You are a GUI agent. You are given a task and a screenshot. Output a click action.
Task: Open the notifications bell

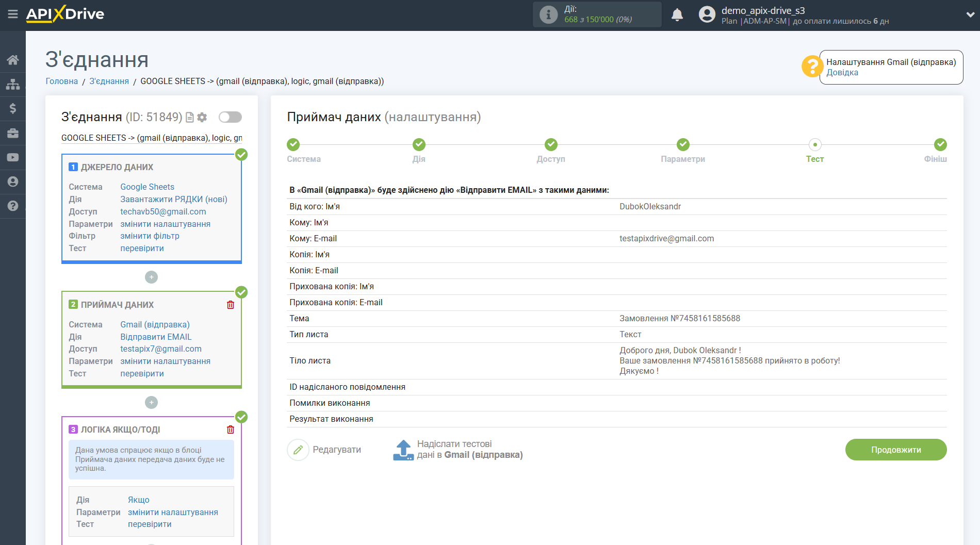click(x=677, y=14)
